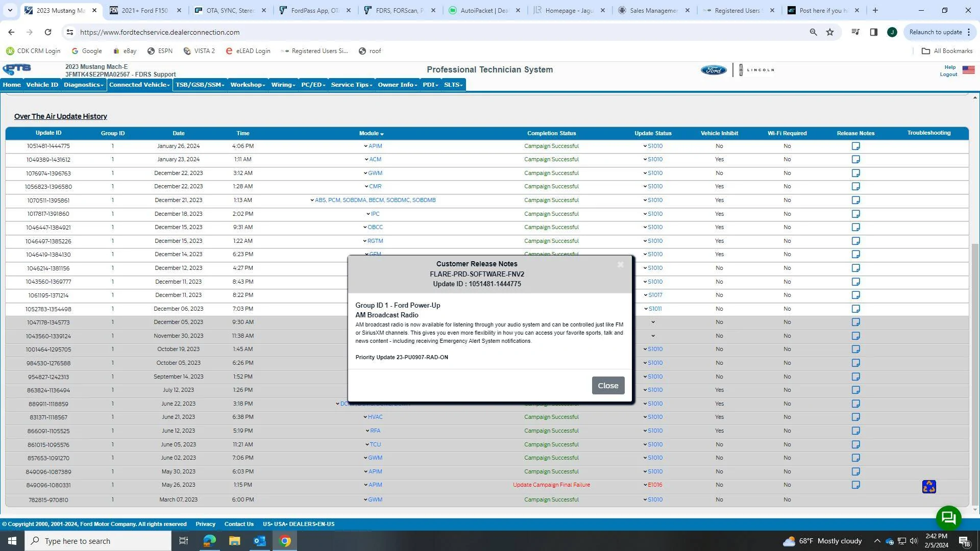Viewport: 980px width, 551px height.
Task: Click the page vertical scrollbar
Action: coord(975,374)
